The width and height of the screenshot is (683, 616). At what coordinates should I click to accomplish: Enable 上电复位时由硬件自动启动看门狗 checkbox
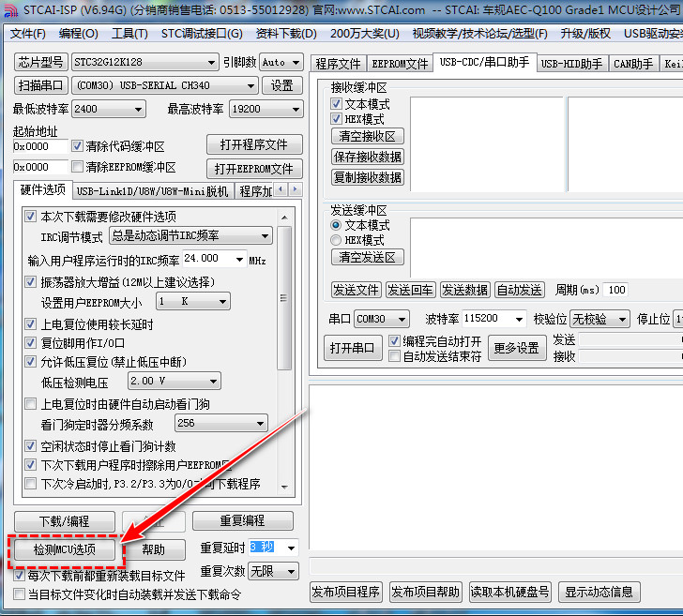pos(30,403)
